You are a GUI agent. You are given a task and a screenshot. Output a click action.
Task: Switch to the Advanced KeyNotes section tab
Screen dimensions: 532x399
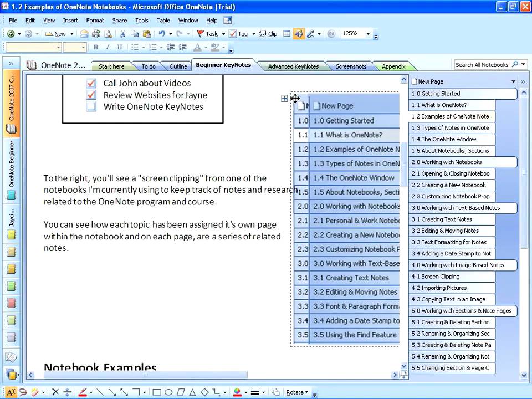point(293,66)
